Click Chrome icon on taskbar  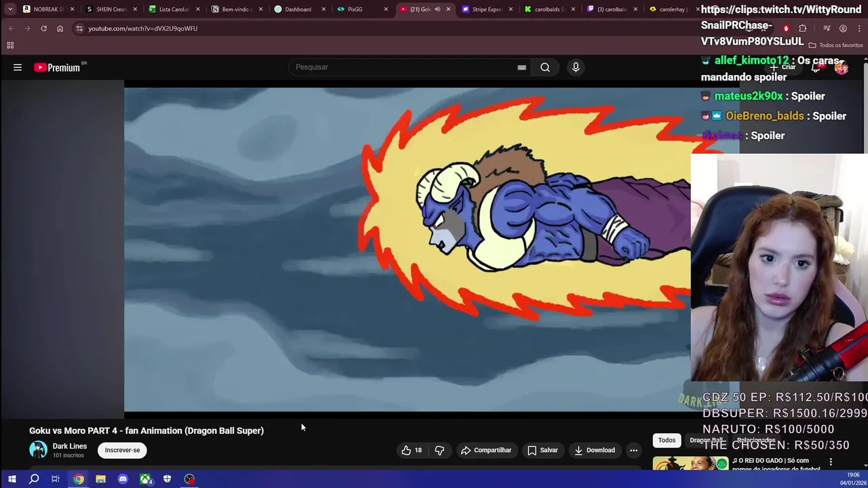point(79,479)
